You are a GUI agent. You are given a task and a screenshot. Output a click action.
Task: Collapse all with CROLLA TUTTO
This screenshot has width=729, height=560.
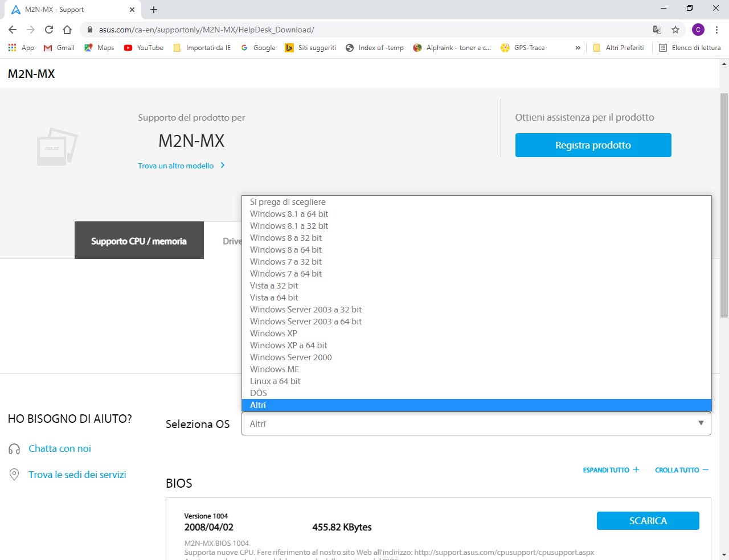682,470
